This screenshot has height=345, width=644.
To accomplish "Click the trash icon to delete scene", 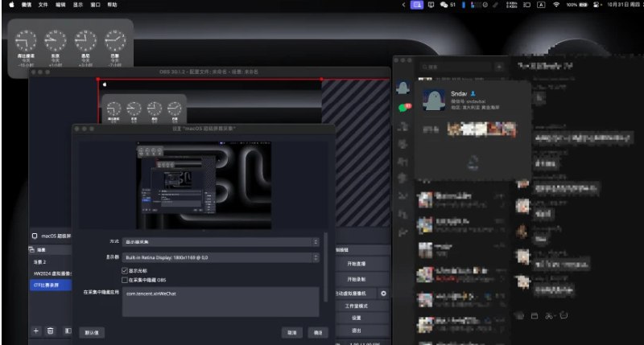I will point(50,331).
